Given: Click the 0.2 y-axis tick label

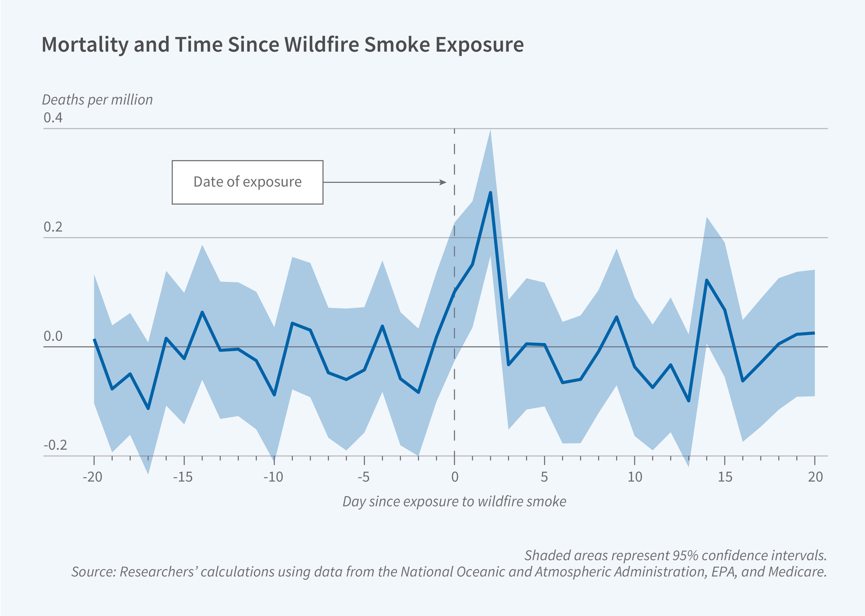Looking at the screenshot, I should tap(53, 227).
